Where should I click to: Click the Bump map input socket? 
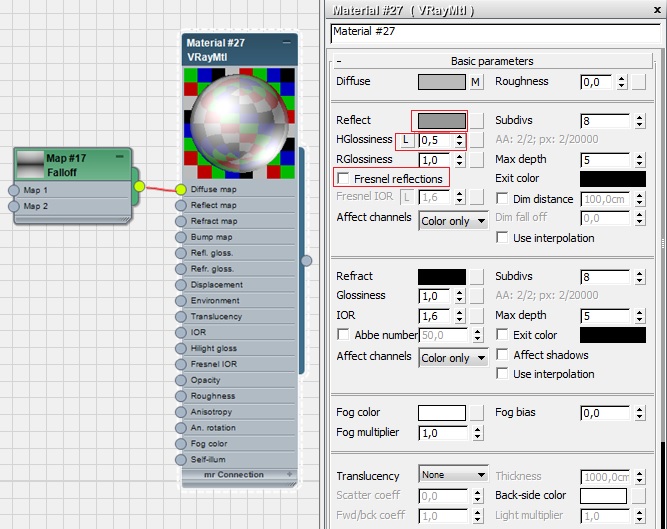[x=181, y=237]
